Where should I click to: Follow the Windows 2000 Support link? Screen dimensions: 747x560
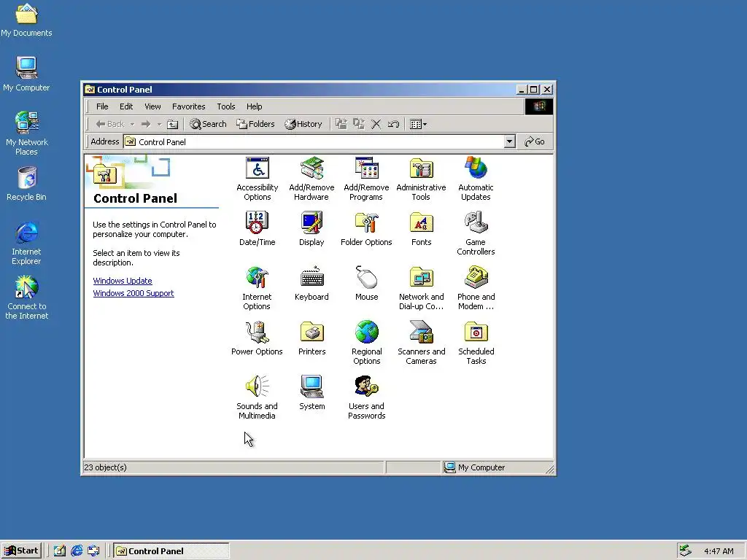[x=133, y=293]
